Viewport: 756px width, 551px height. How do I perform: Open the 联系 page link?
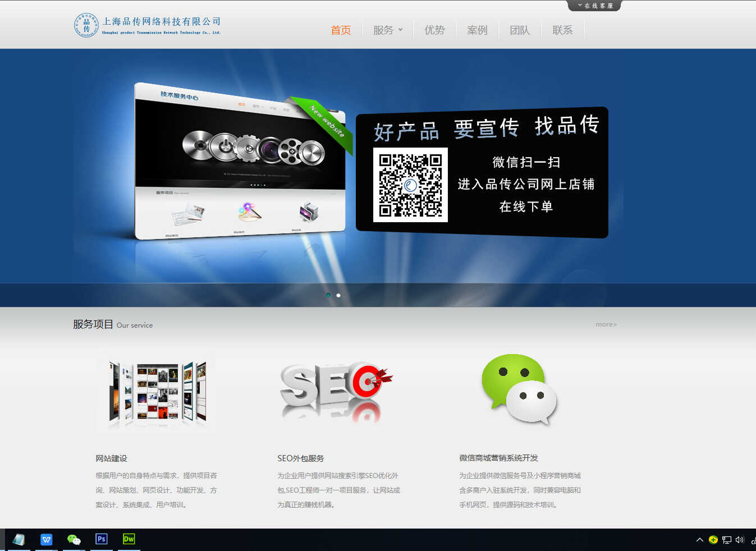(562, 30)
